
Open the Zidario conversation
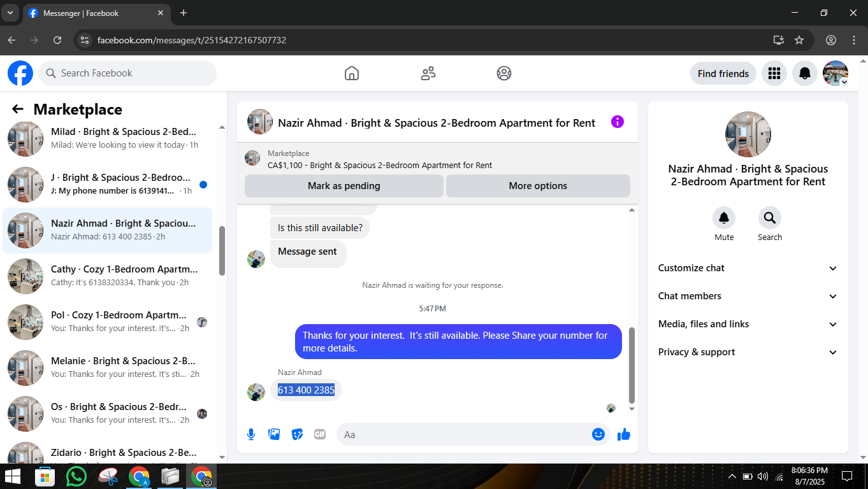108,451
